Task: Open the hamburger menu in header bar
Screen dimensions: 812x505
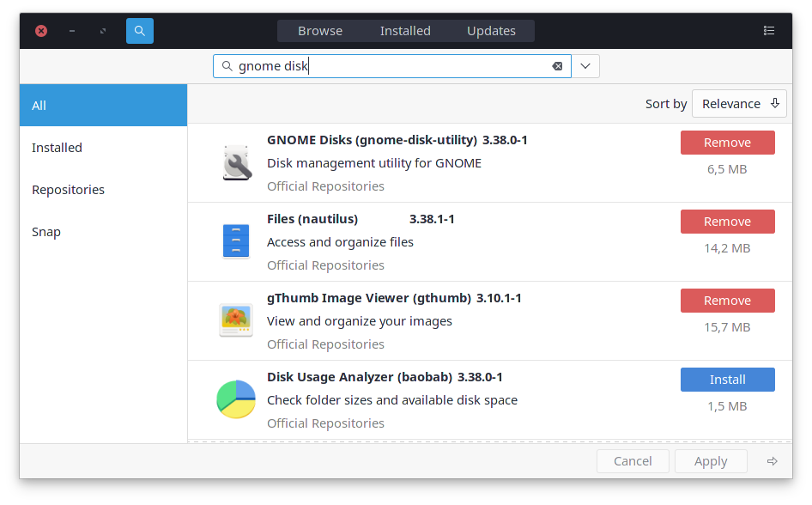Action: (x=769, y=31)
